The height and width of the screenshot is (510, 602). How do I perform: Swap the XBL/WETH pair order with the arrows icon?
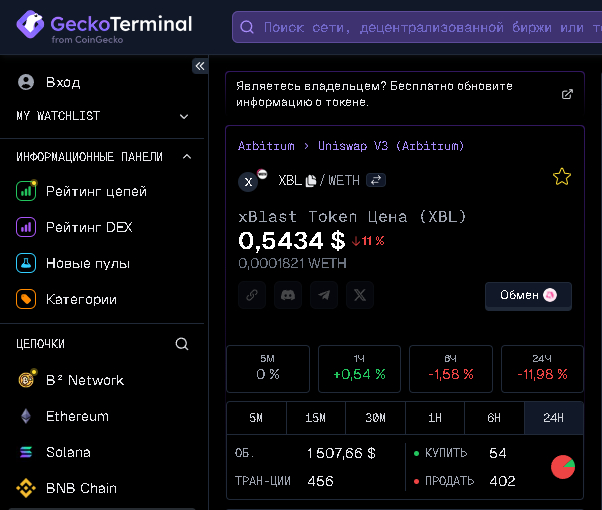tap(376, 180)
